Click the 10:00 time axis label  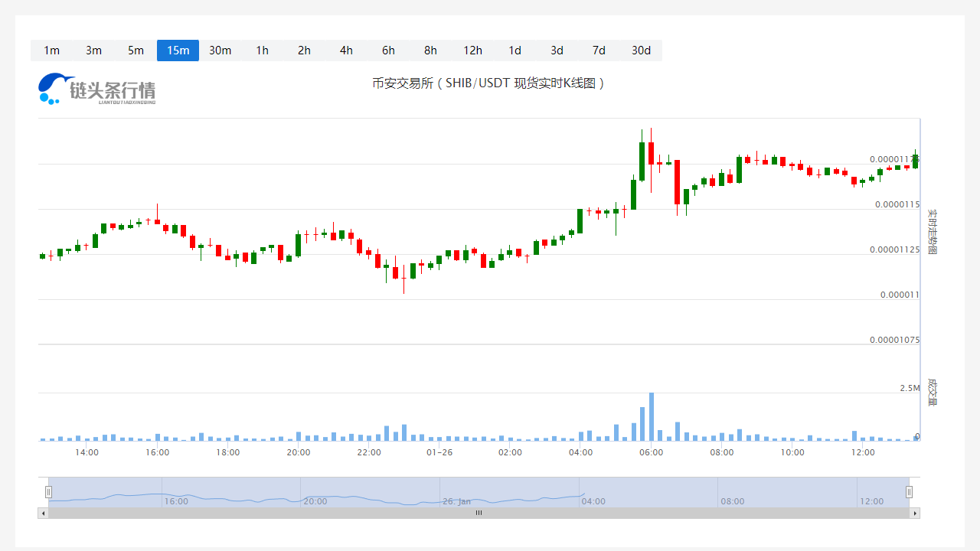pos(792,452)
